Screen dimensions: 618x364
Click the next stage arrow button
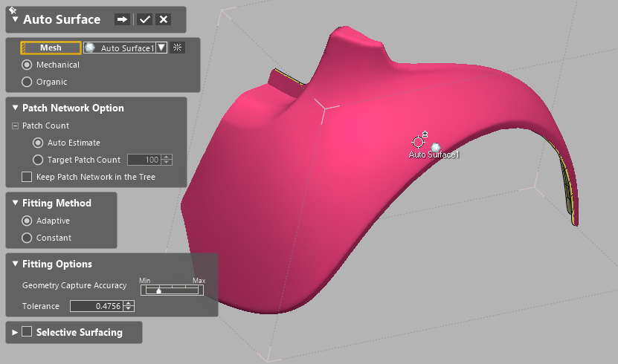click(122, 19)
